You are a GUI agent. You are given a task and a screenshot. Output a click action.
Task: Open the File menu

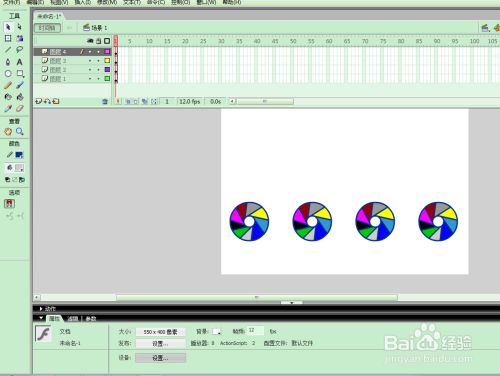(x=11, y=2)
